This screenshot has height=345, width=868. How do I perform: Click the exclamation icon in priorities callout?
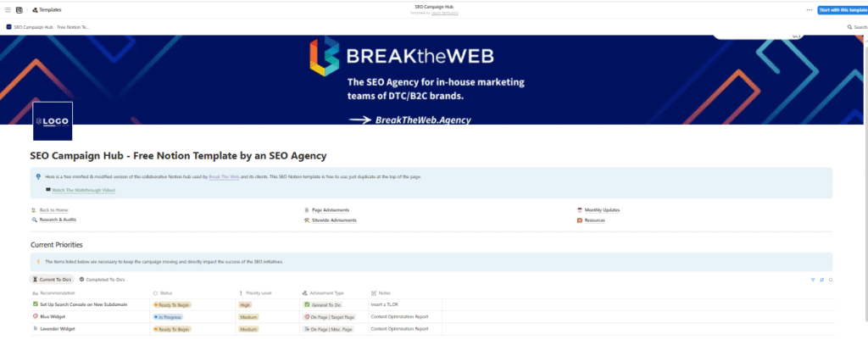pos(38,261)
